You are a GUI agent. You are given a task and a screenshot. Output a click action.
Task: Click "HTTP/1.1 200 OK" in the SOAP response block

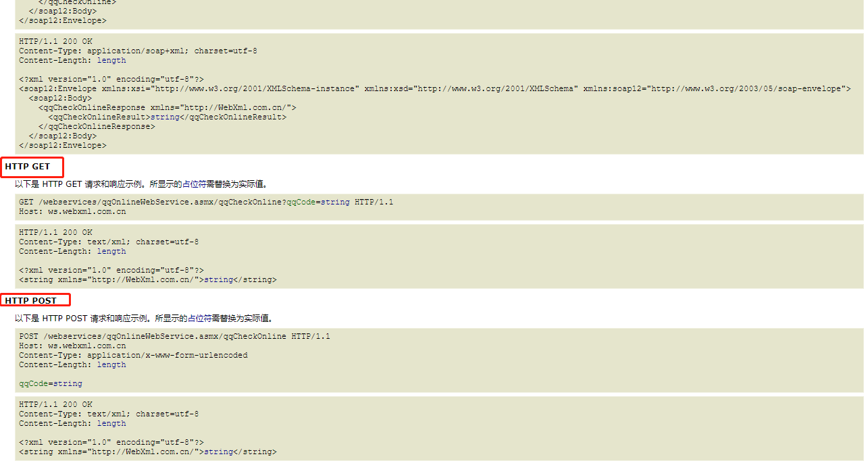point(55,42)
